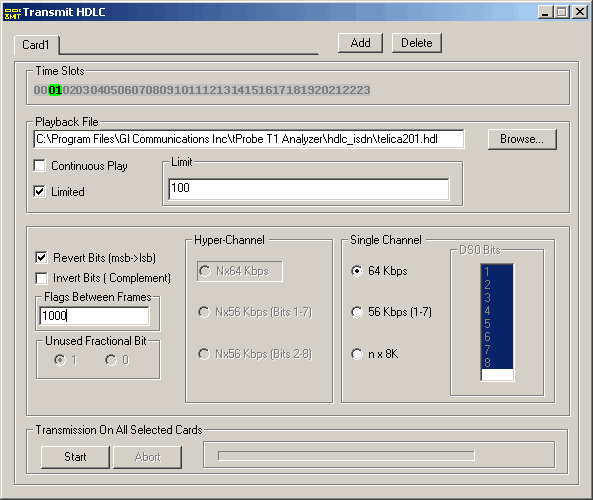The image size is (593, 500).
Task: Click the Delete card button
Action: (417, 43)
